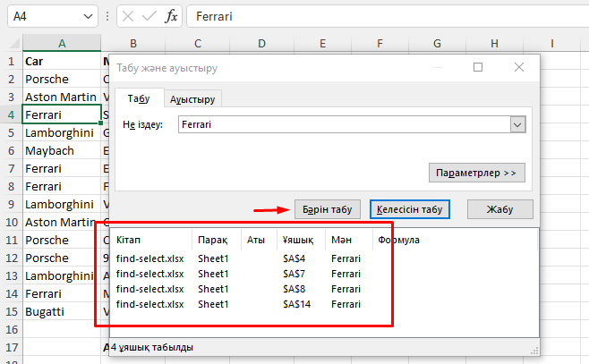589x364 pixels.
Task: Click cell A6 containing Maybach
Action: click(62, 151)
